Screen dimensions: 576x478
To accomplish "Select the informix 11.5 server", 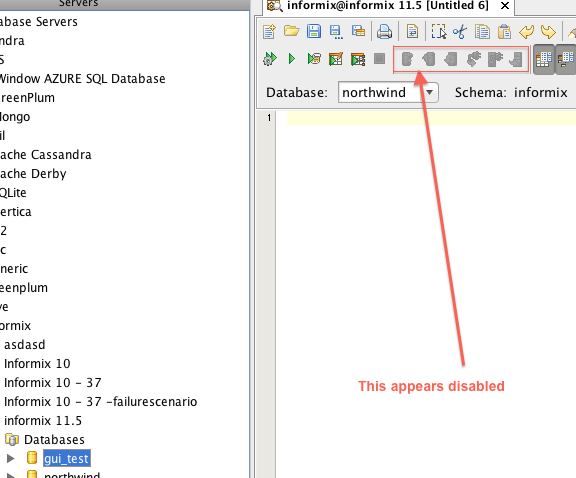I will (43, 420).
